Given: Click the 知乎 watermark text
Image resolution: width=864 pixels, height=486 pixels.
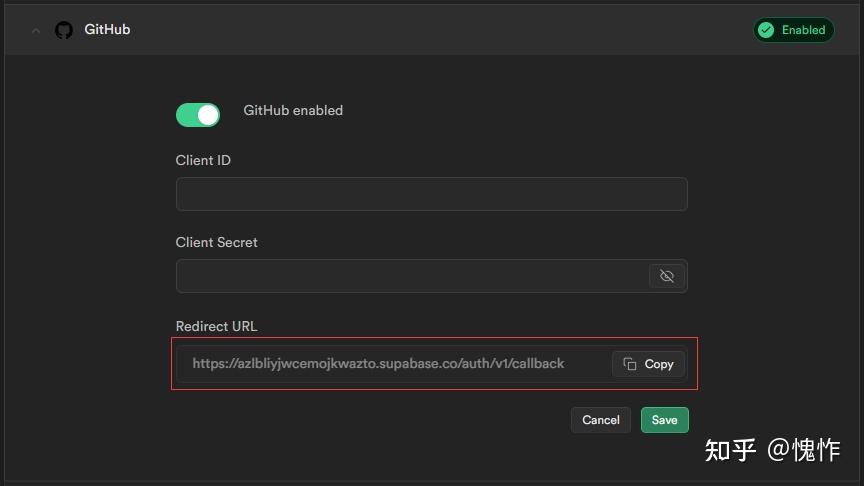Looking at the screenshot, I should [730, 450].
